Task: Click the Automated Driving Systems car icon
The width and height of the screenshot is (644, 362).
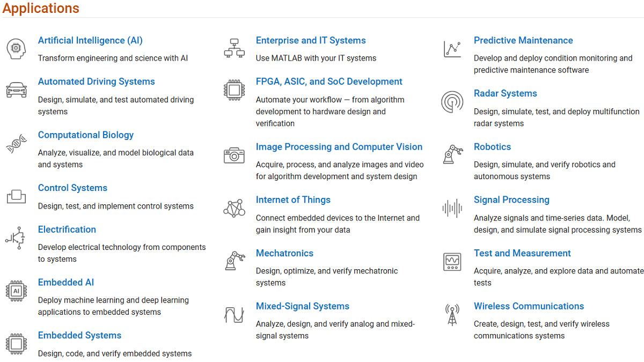Action: tap(16, 90)
